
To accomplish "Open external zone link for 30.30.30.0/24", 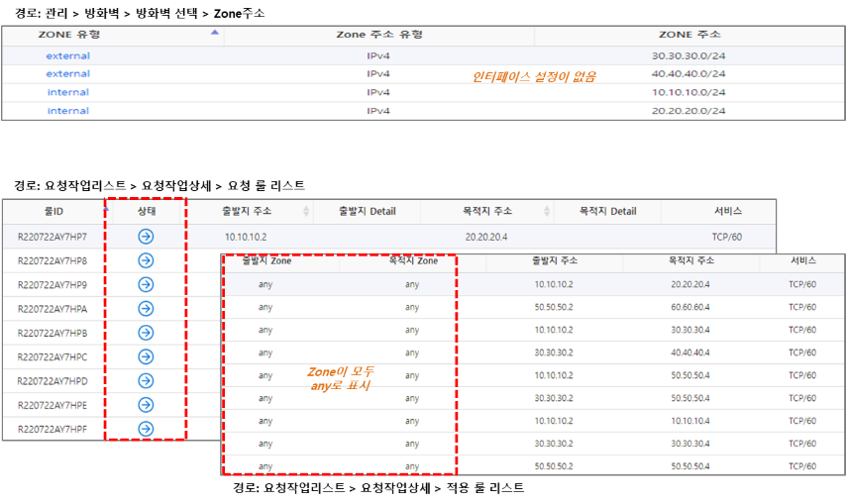I will click(68, 55).
